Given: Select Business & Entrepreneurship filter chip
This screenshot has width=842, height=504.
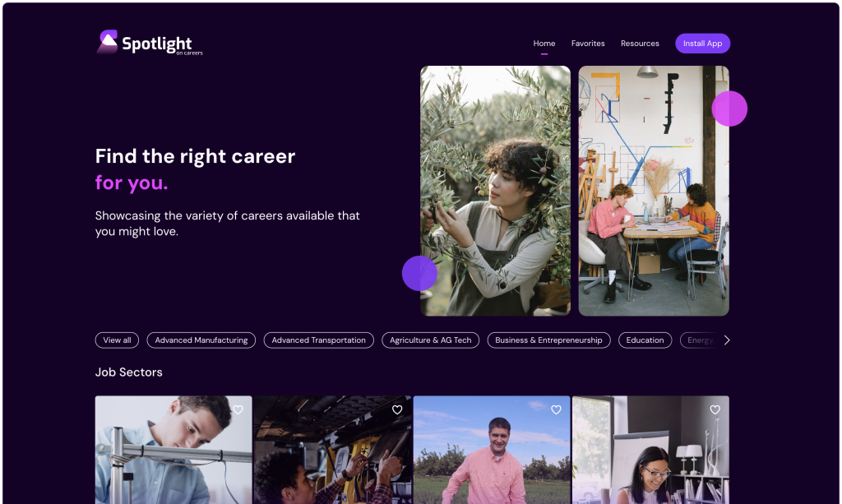Looking at the screenshot, I should coord(548,340).
